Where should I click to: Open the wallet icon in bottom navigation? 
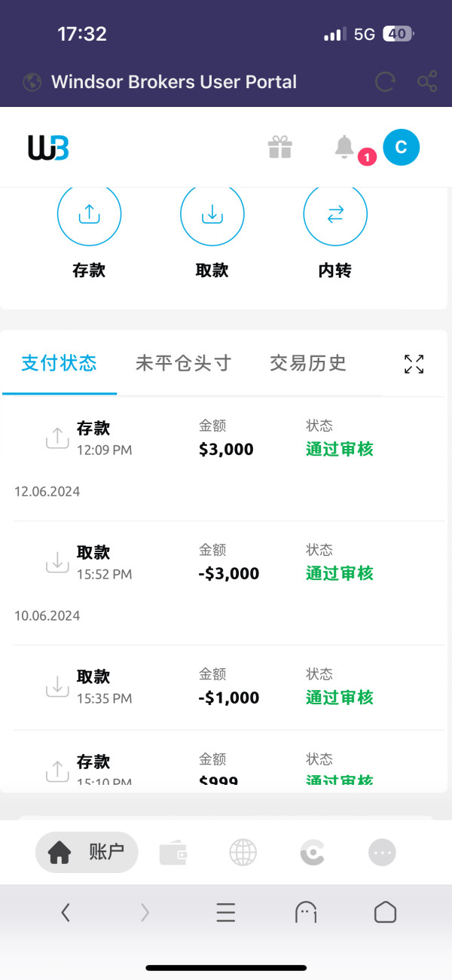pyautogui.click(x=173, y=853)
